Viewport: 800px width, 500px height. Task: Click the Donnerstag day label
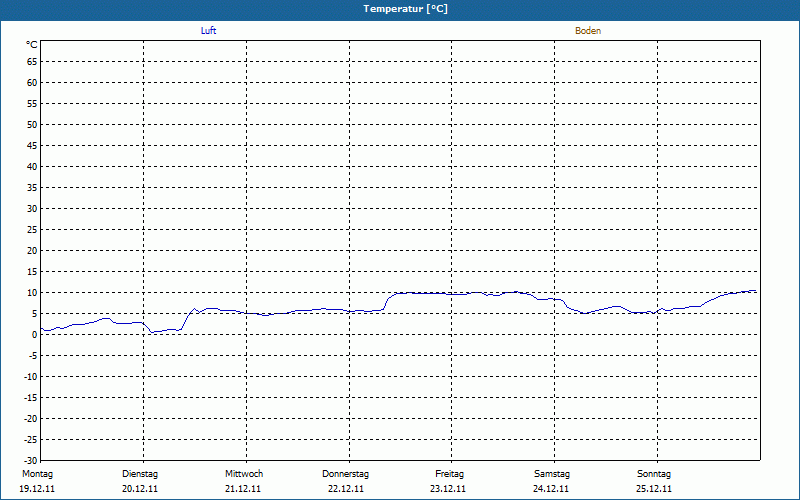[346, 474]
